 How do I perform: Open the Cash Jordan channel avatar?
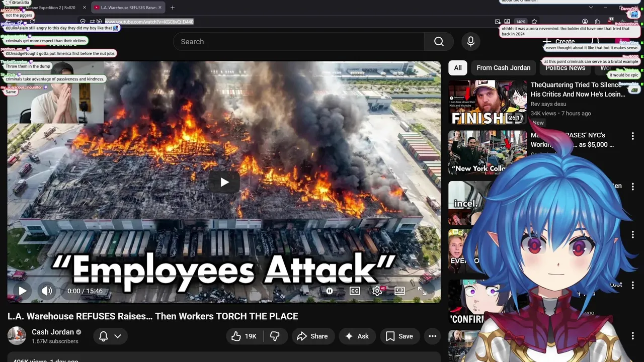tap(17, 336)
